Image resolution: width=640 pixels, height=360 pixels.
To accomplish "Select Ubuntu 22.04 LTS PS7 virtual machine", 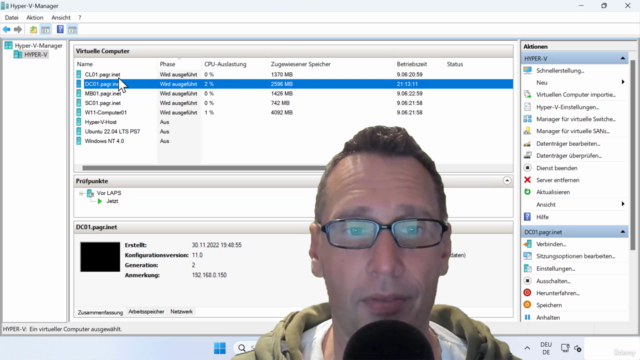I will click(112, 131).
